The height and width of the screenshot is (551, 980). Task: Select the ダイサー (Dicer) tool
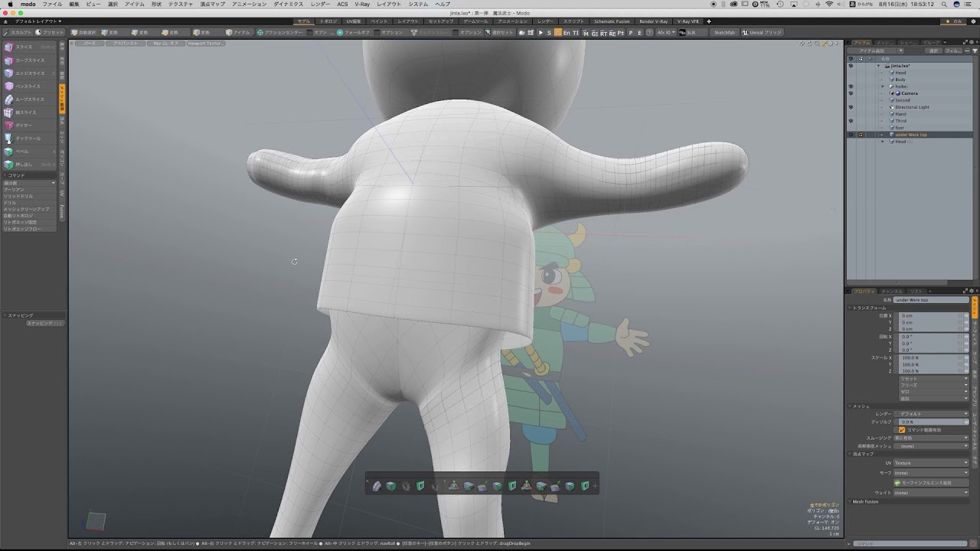point(30,126)
